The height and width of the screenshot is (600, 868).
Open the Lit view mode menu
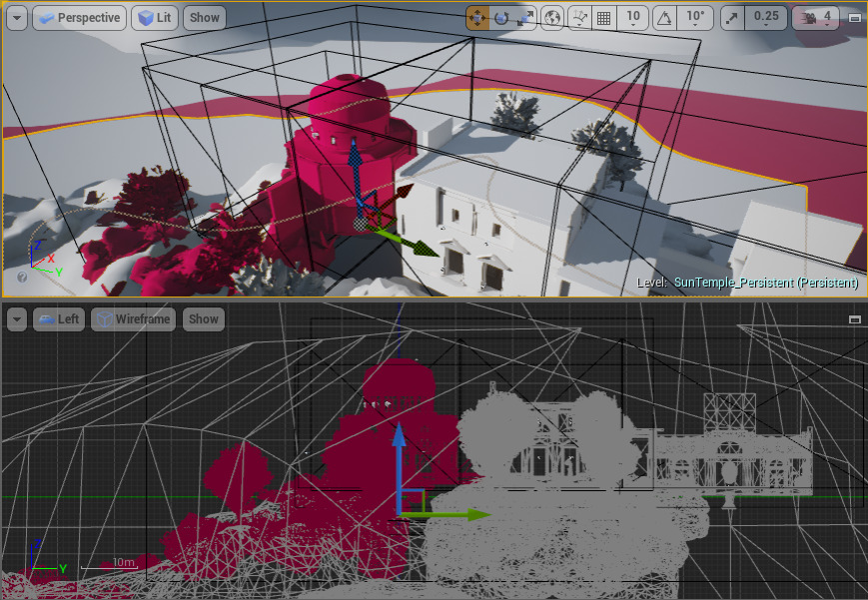[154, 16]
